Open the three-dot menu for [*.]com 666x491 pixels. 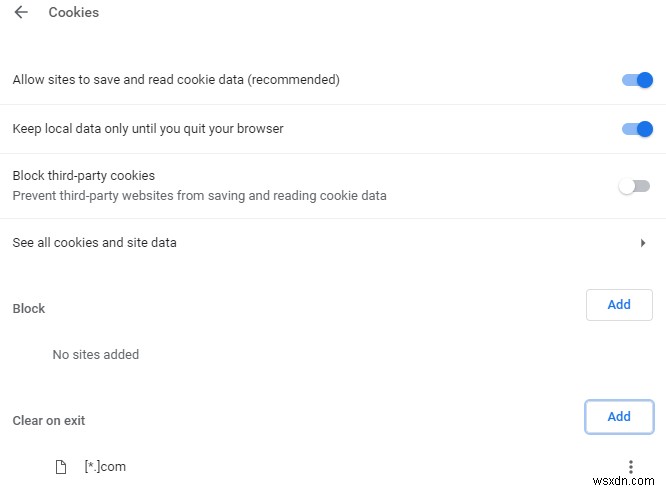click(630, 467)
